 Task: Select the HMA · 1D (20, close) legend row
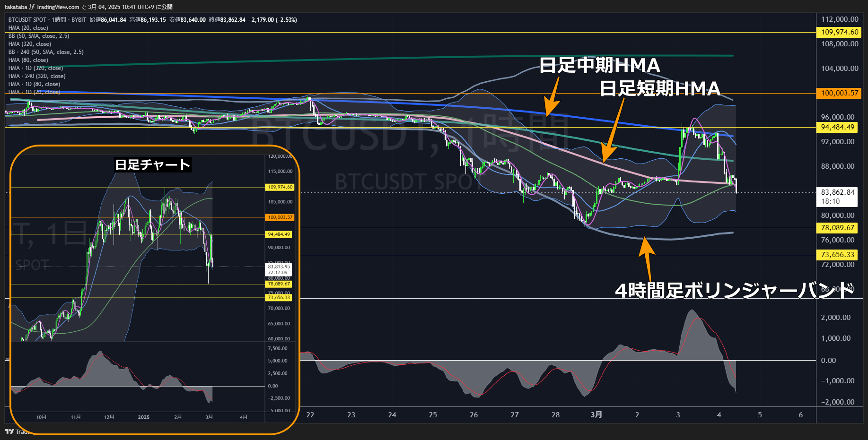(34, 92)
